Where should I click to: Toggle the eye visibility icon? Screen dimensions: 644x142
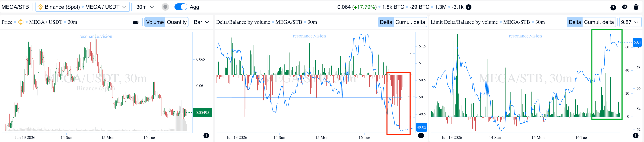coord(624,7)
